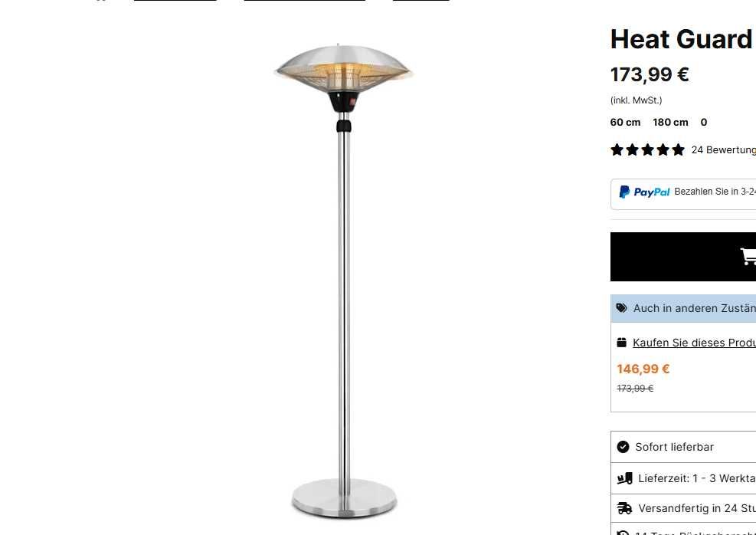Click the main 173,99 € price
This screenshot has height=535, width=756.
[650, 74]
